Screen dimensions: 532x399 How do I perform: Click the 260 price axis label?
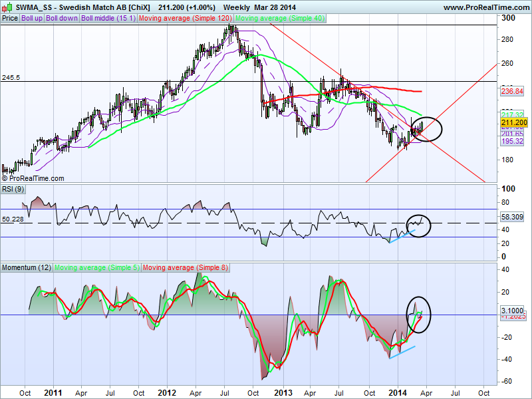click(507, 63)
